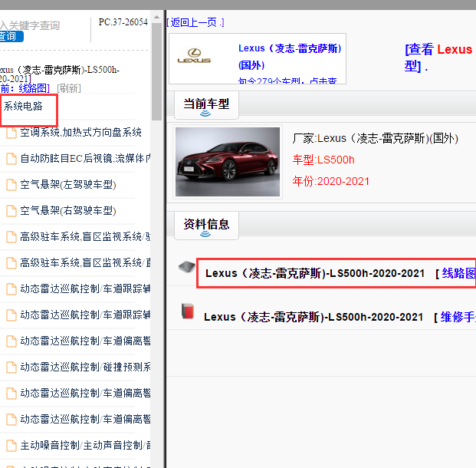Click file icon beside 自动防眩目EC后视镜
This screenshot has width=476, height=468.
click(x=11, y=159)
